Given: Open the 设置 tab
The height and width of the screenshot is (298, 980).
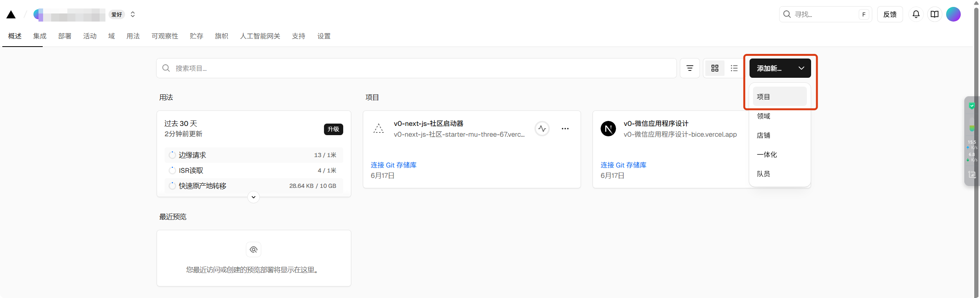Looking at the screenshot, I should [324, 36].
